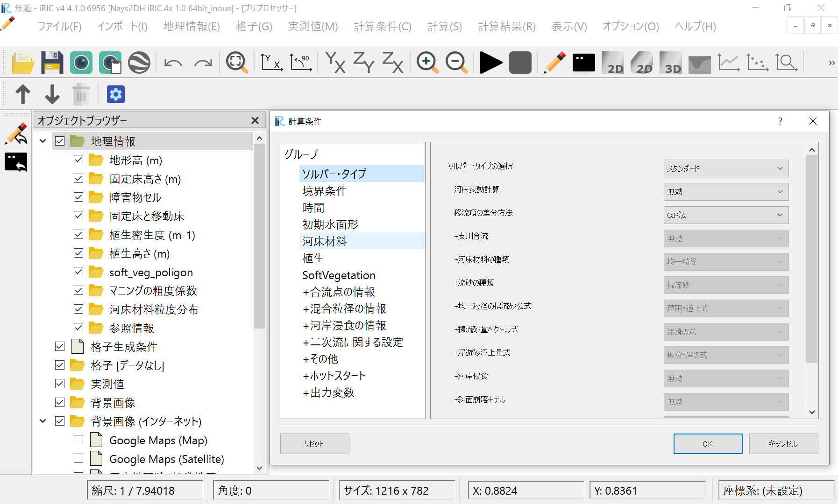Click the camera snapshot toolbar icon
This screenshot has width=838, height=504.
point(81,63)
